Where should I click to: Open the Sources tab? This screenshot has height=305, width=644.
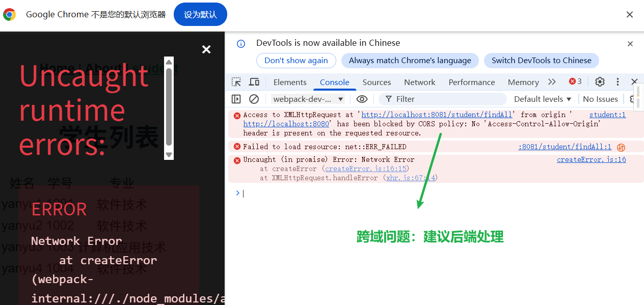pos(377,82)
